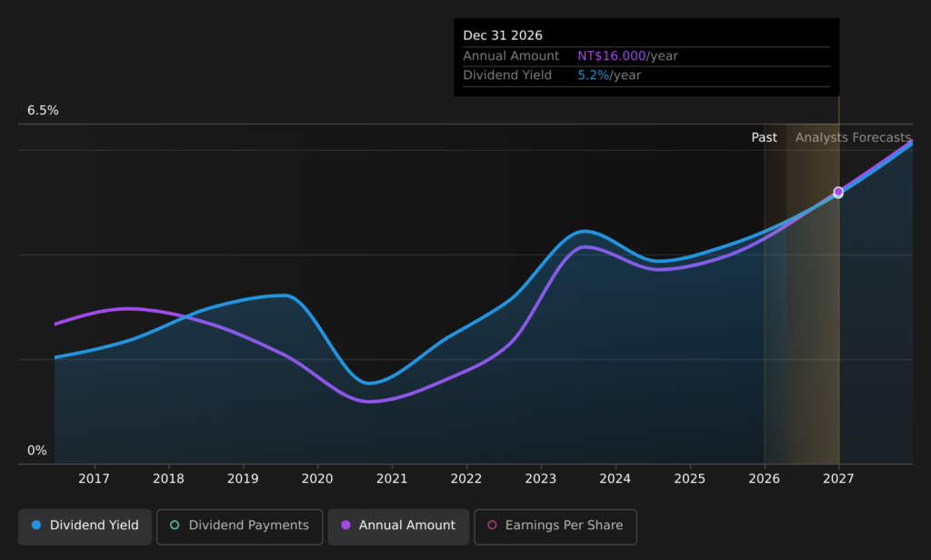Viewport: 931px width, 560px height.
Task: Click the 6.5% y-axis label
Action: (43, 111)
